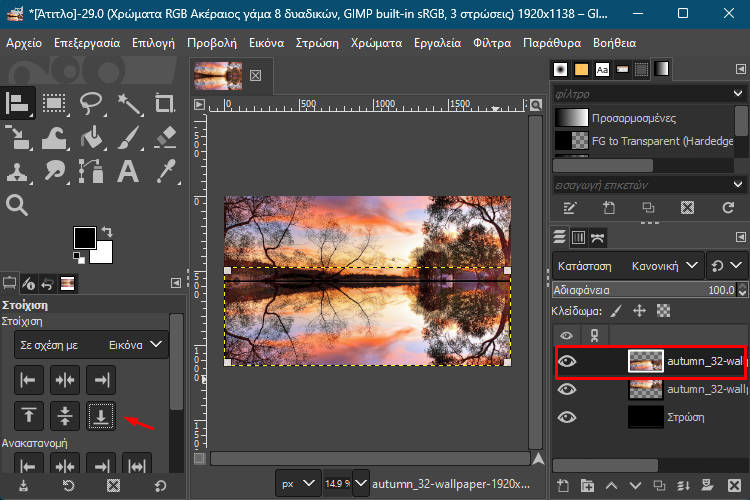Image resolution: width=750 pixels, height=500 pixels.
Task: Create a new layer group
Action: coord(587,486)
